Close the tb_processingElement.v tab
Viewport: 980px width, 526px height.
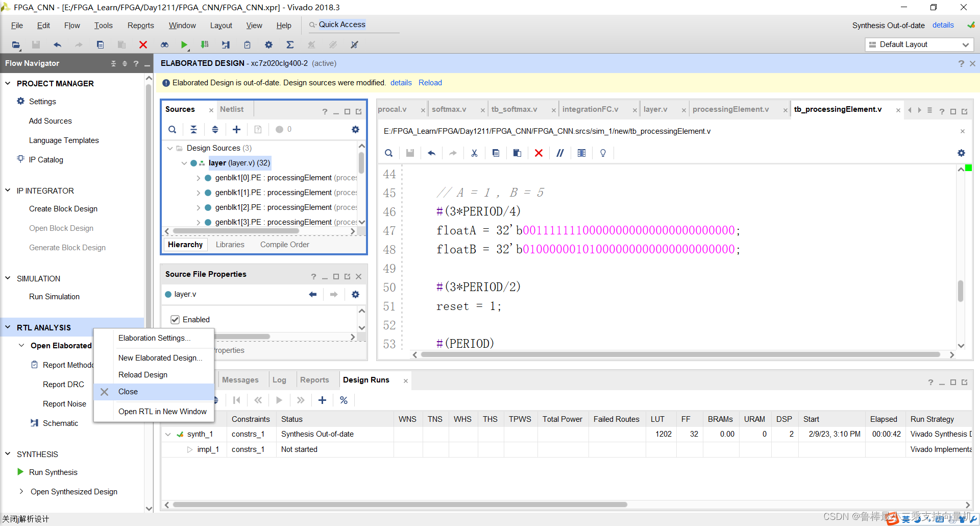coord(898,110)
